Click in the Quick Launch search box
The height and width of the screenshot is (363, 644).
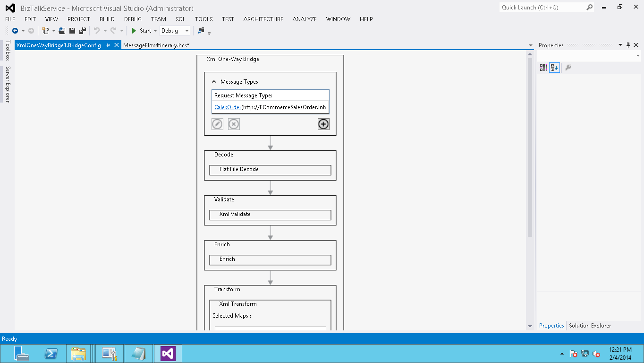point(542,8)
